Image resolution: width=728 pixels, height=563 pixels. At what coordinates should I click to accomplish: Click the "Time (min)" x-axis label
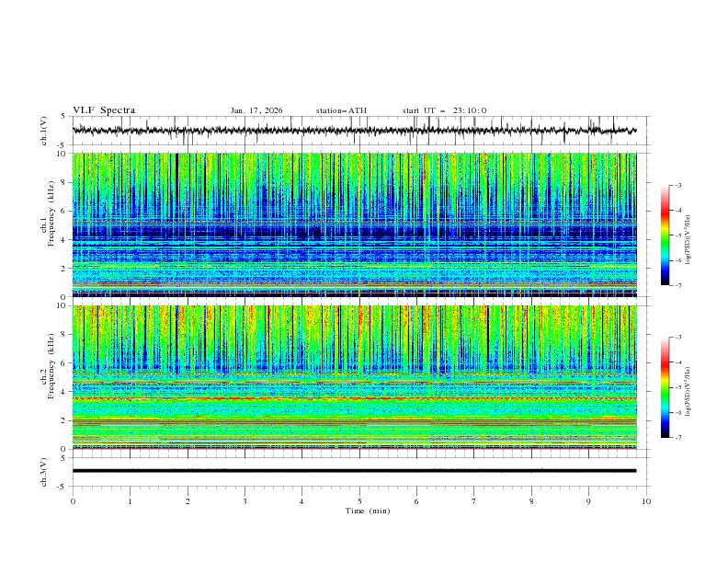coord(368,511)
